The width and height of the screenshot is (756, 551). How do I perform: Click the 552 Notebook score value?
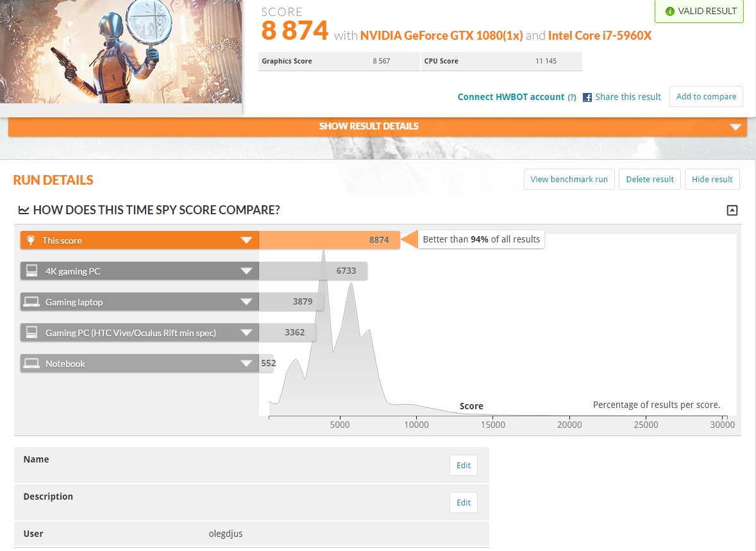pyautogui.click(x=269, y=363)
